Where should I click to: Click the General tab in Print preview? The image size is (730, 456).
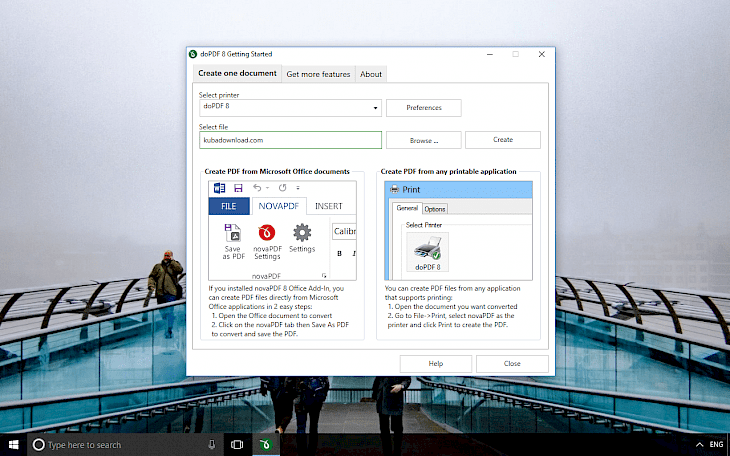pos(407,208)
